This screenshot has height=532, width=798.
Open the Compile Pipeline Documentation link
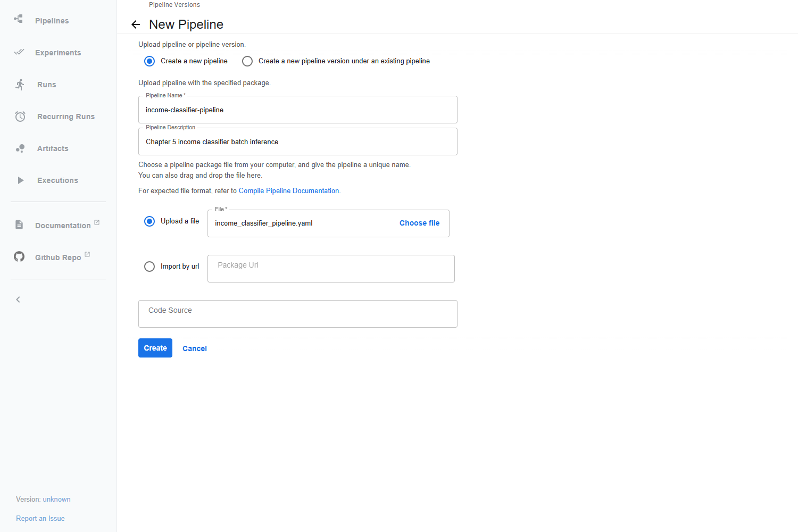pos(289,190)
